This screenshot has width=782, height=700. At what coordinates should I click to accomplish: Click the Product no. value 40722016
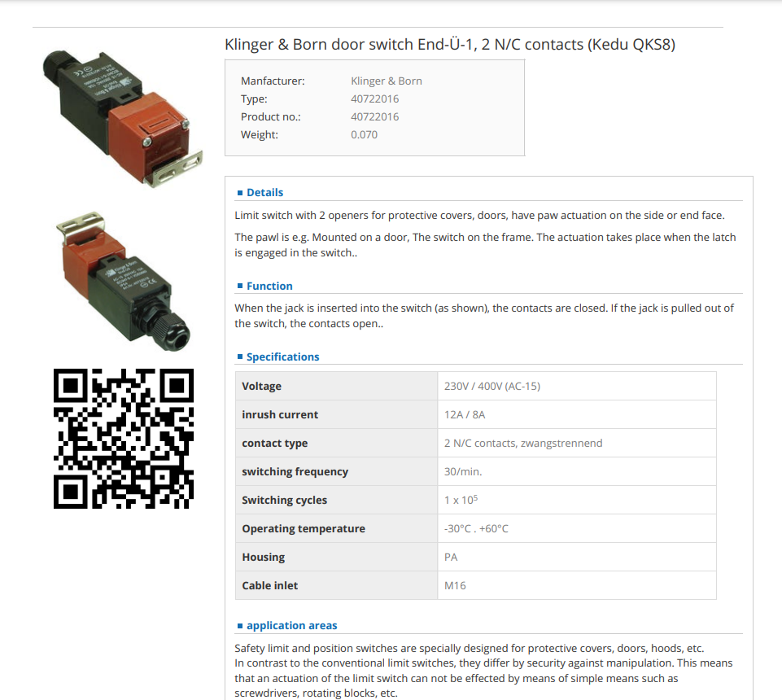click(374, 116)
